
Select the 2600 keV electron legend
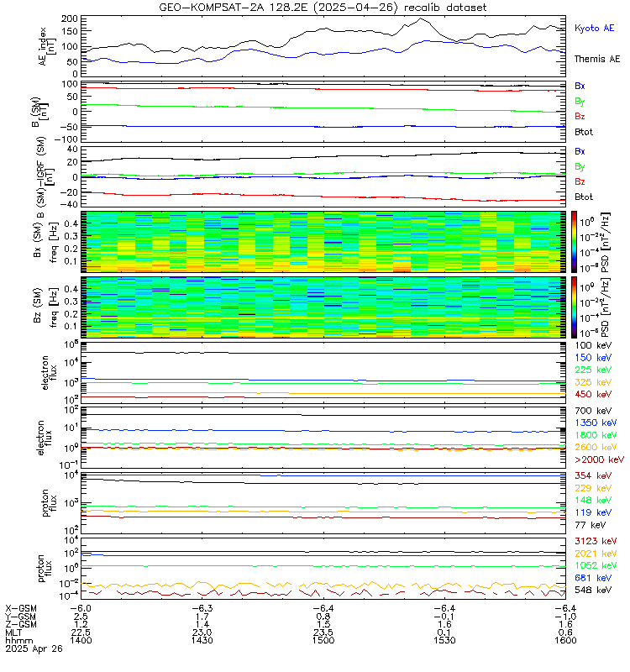(596, 448)
